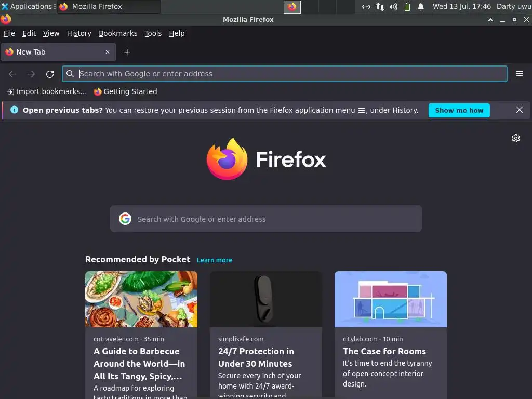The height and width of the screenshot is (399, 532).
Task: Open the volume control tray icon
Action: pyautogui.click(x=393, y=7)
